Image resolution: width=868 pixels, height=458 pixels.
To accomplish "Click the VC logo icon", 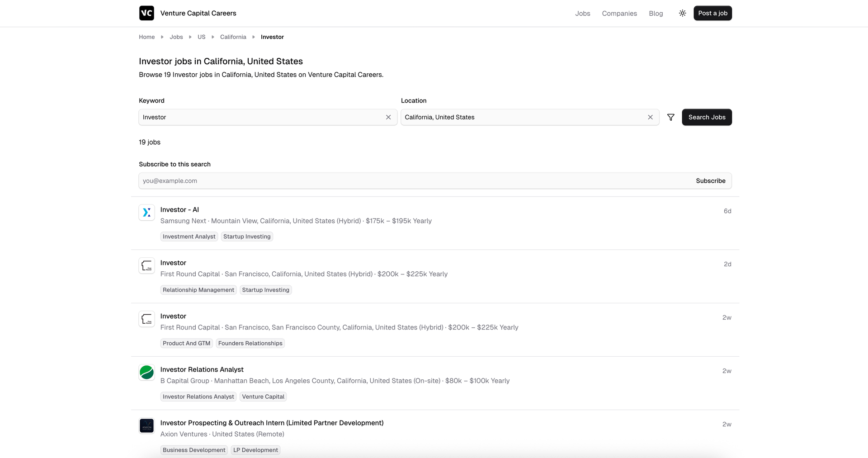I will click(x=146, y=13).
